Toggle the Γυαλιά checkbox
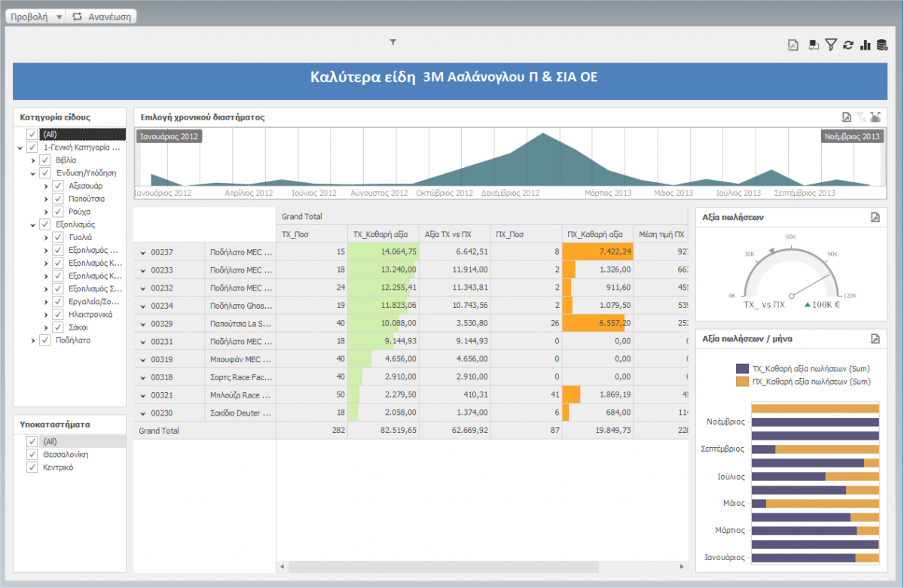 tap(57, 237)
